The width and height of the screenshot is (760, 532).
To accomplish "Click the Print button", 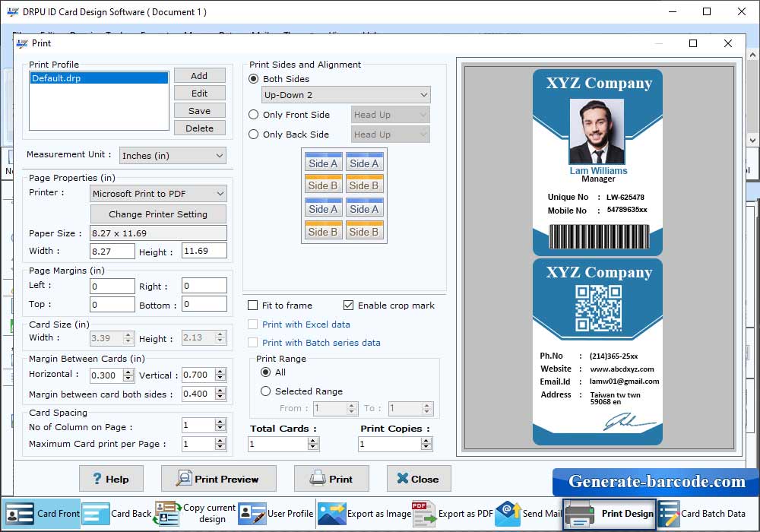I will 331,479.
